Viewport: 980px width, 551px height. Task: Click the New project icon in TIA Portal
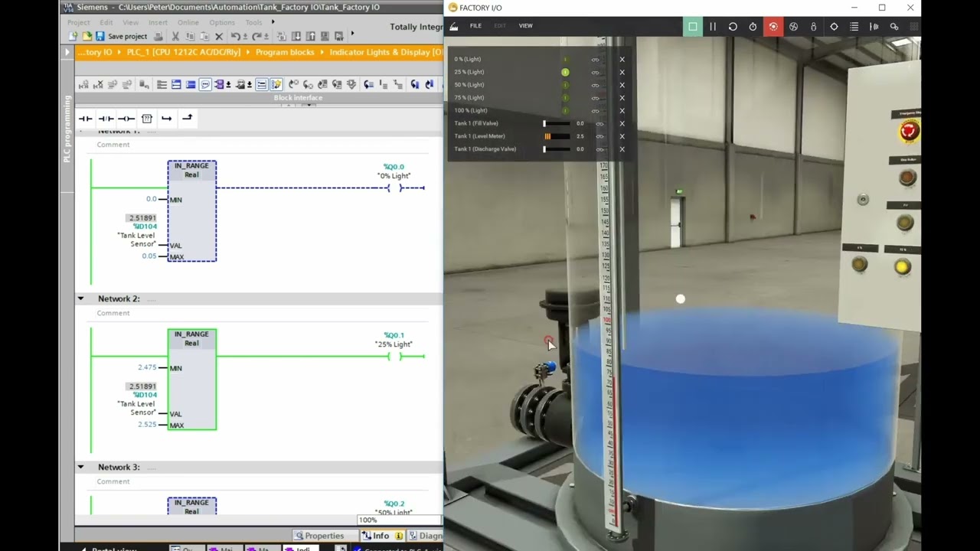click(x=73, y=36)
